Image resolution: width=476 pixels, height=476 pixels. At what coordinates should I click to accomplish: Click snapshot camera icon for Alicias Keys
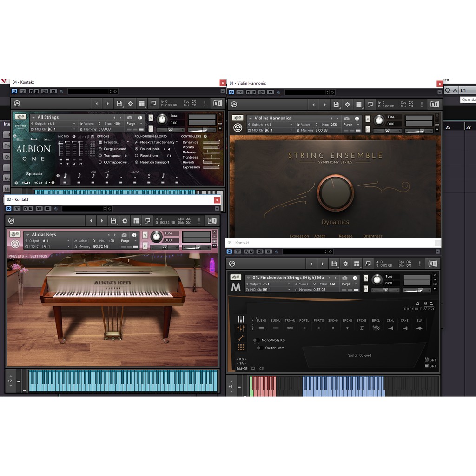pos(124,235)
